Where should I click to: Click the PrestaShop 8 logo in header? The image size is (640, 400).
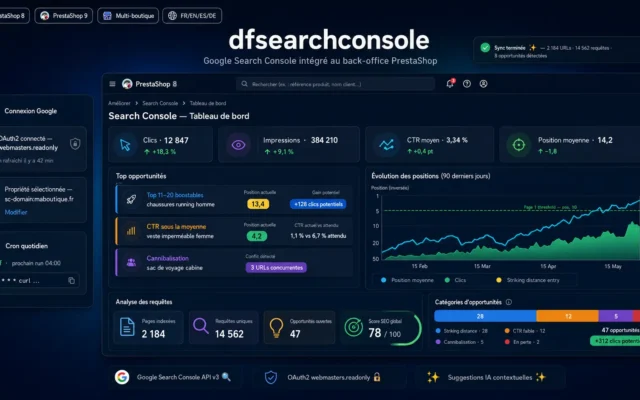click(x=127, y=84)
